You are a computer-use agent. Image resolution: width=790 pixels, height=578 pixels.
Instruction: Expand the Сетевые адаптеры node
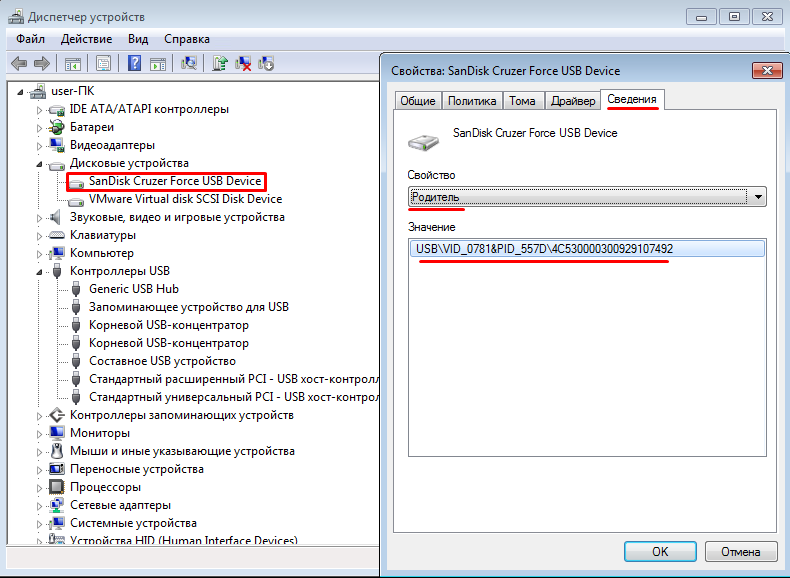coord(40,505)
